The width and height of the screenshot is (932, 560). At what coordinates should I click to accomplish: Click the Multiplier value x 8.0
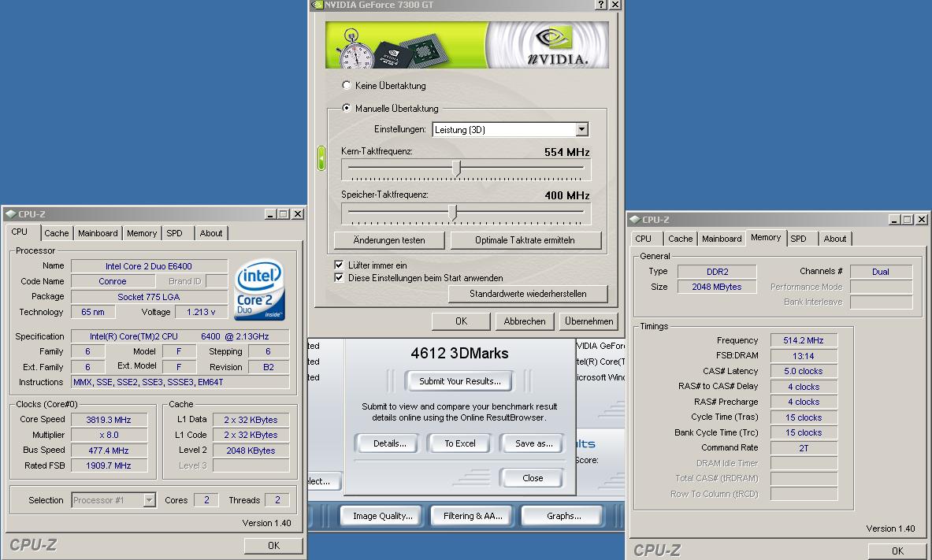click(x=109, y=435)
